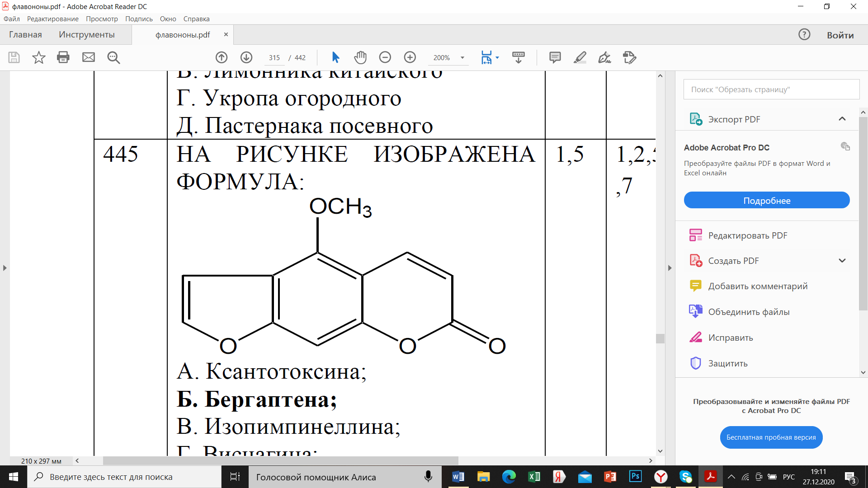Collapse the Экспорт PDF section
This screenshot has width=868, height=488.
842,119
